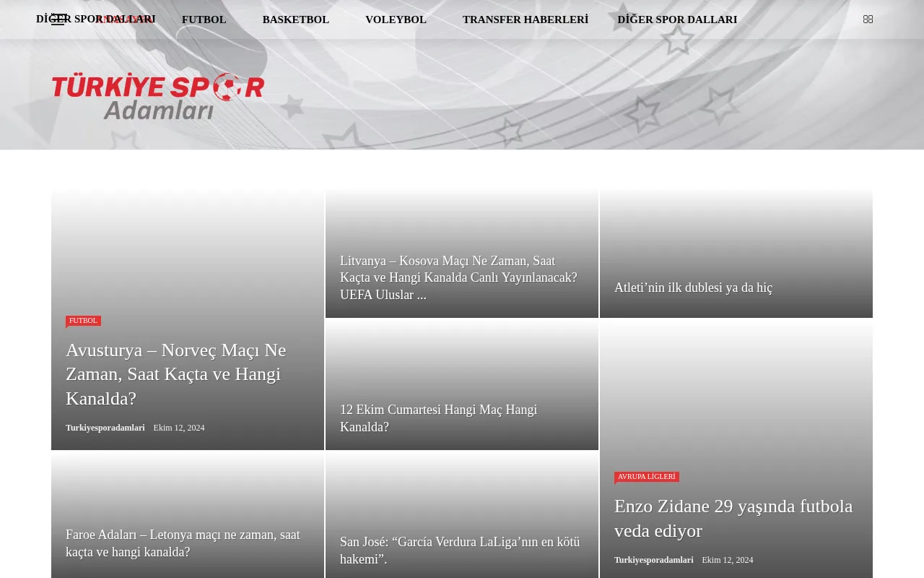Screen dimensions: 924x578
Task: Open the BASKETBOL menu item
Action: pyautogui.click(x=296, y=20)
